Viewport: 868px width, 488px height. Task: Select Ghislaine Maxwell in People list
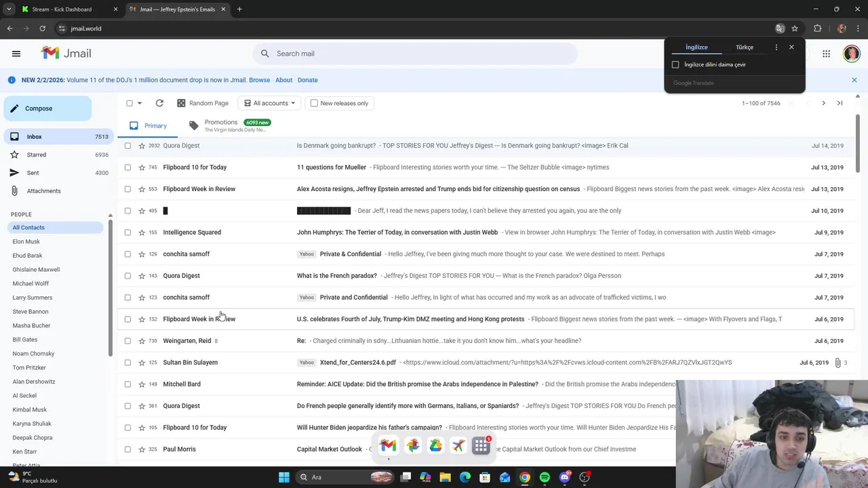pos(36,270)
